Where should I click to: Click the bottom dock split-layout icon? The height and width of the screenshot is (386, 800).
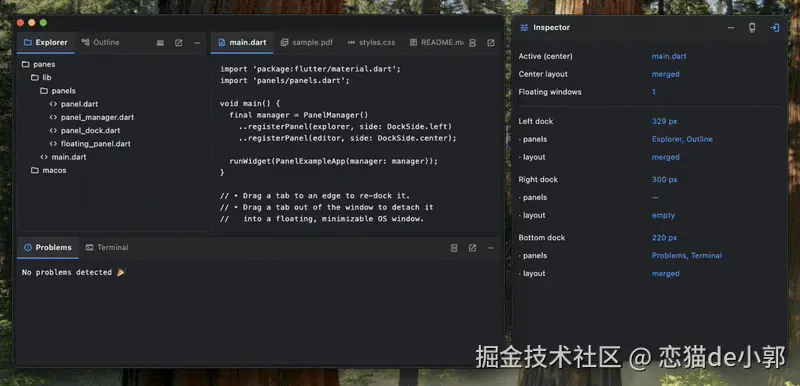(454, 248)
